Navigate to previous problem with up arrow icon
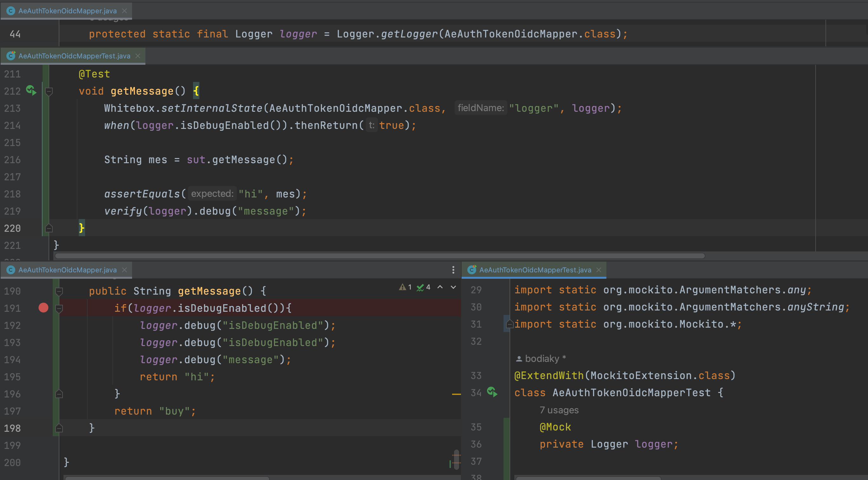Image resolution: width=868 pixels, height=480 pixels. pyautogui.click(x=439, y=287)
